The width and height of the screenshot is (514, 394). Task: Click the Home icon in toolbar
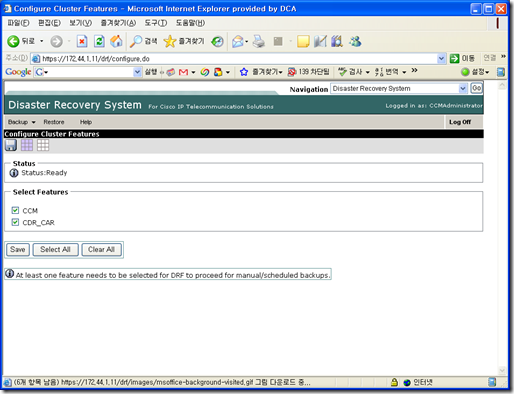pyautogui.click(x=116, y=41)
